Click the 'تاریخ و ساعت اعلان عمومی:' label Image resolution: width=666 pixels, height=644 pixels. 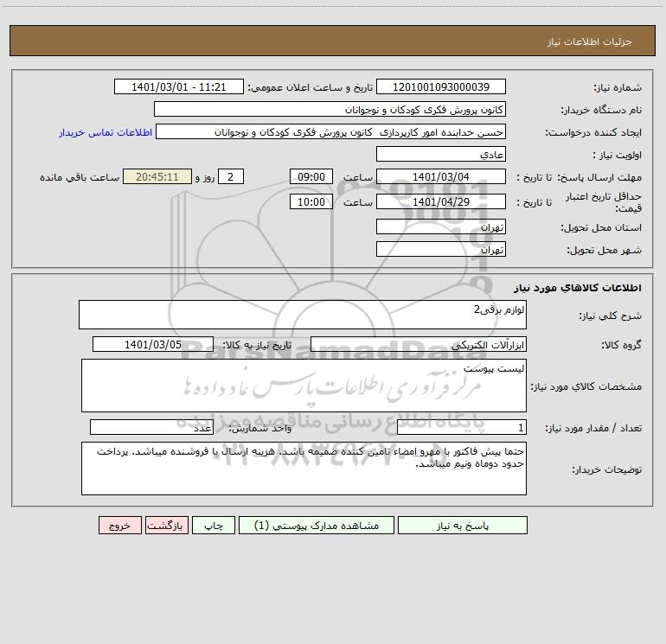pyautogui.click(x=310, y=87)
